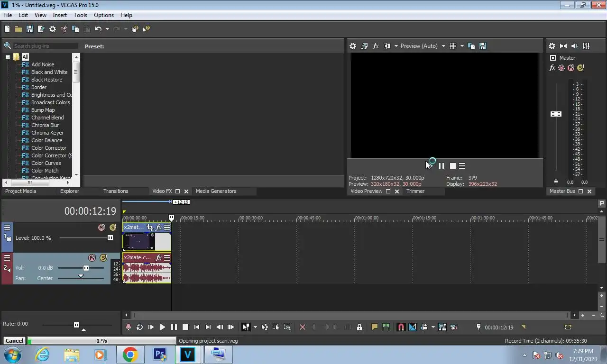Save preview snapshot to file
Image resolution: width=607 pixels, height=364 pixels.
483,46
